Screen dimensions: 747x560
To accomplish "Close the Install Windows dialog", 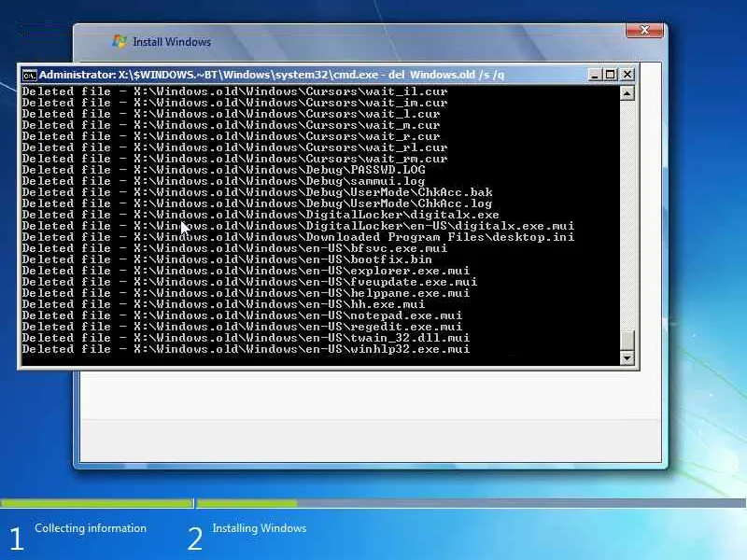I will pos(644,31).
